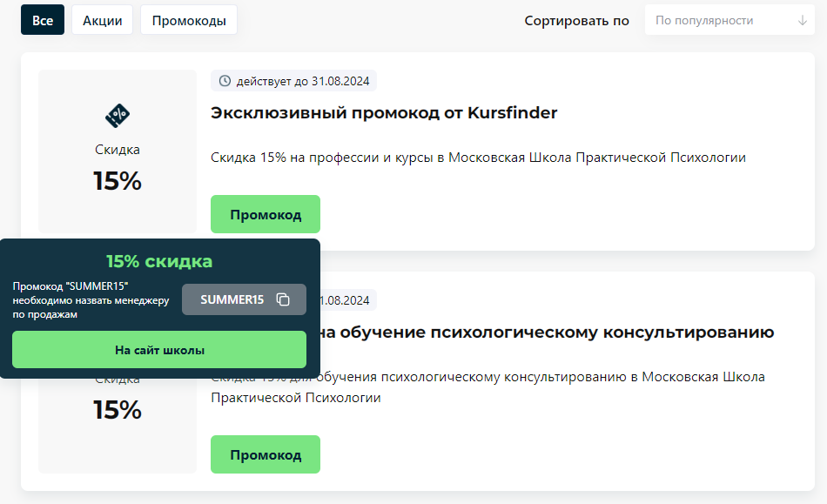Click second card description about counseling training
827x504 pixels.
pyautogui.click(x=487, y=387)
